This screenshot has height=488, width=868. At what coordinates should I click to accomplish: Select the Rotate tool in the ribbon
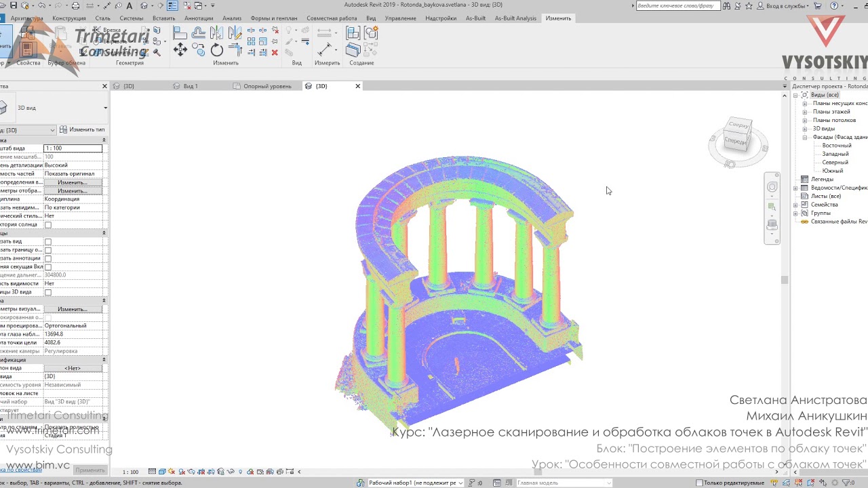217,49
